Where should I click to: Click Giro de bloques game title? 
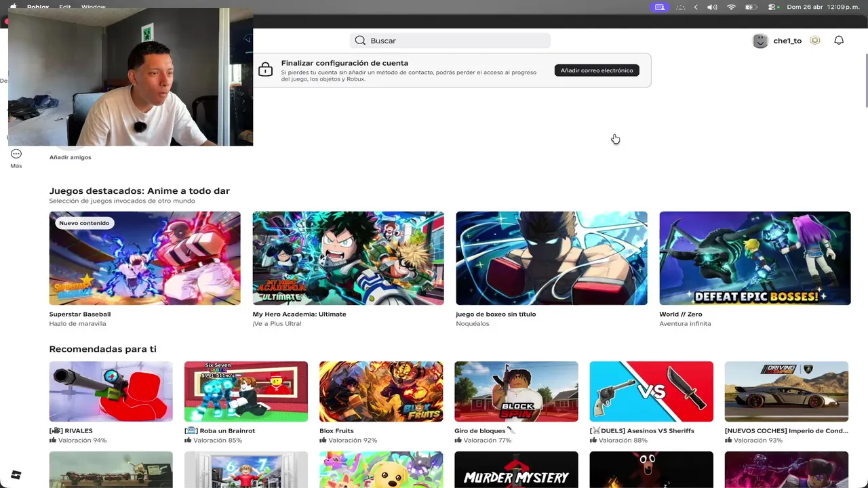485,431
